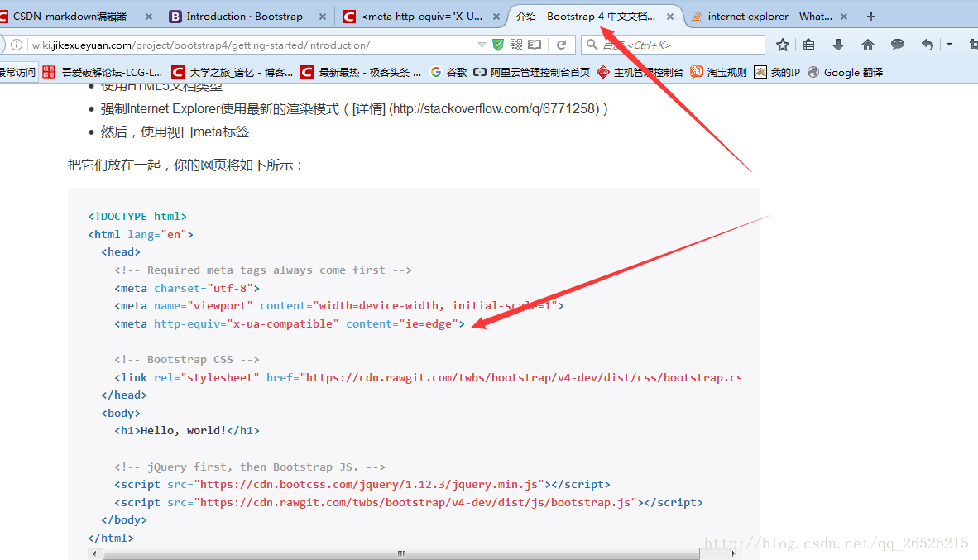Open the QR code icon in address bar
The height and width of the screenshot is (560, 978).
coord(515,45)
